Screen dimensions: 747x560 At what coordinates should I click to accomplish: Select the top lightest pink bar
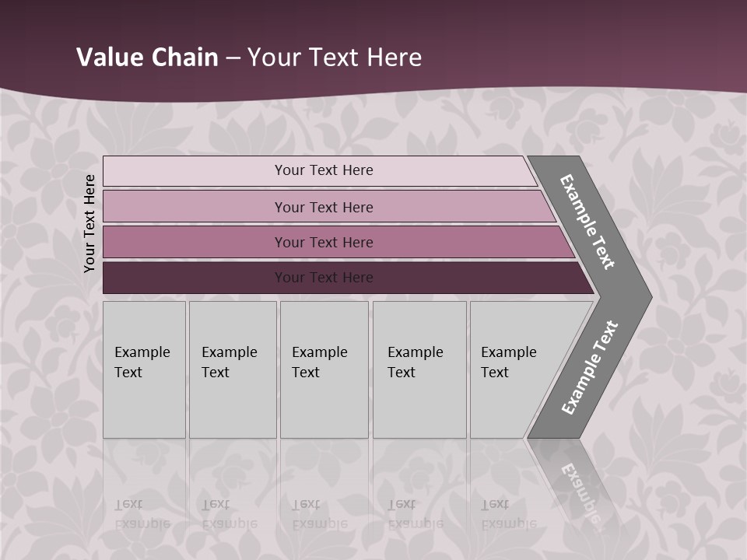pyautogui.click(x=323, y=170)
